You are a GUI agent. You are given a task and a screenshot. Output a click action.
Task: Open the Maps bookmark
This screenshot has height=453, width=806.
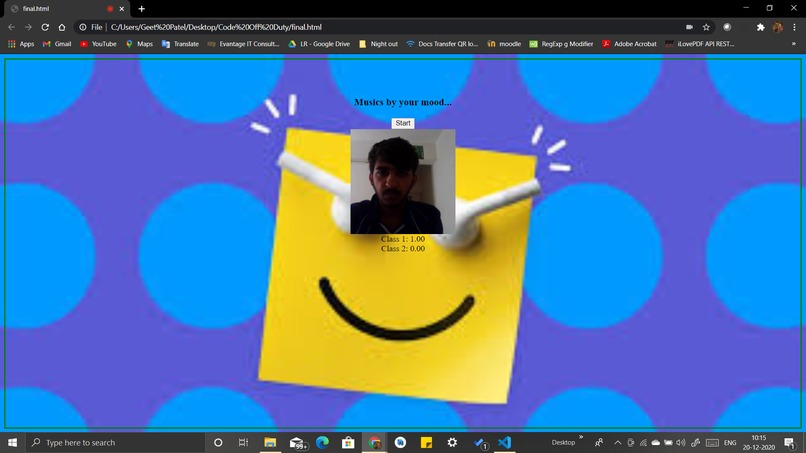(139, 44)
